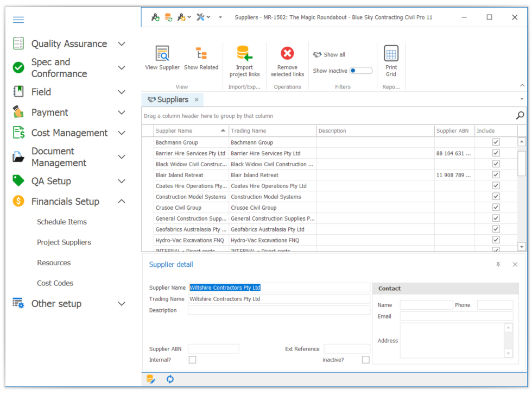Expand the Cost Management section
The image size is (532, 394).
(122, 133)
